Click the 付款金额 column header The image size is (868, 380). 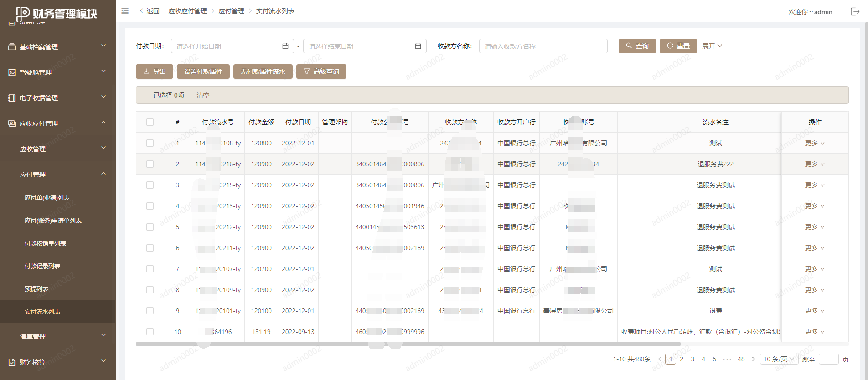261,122
